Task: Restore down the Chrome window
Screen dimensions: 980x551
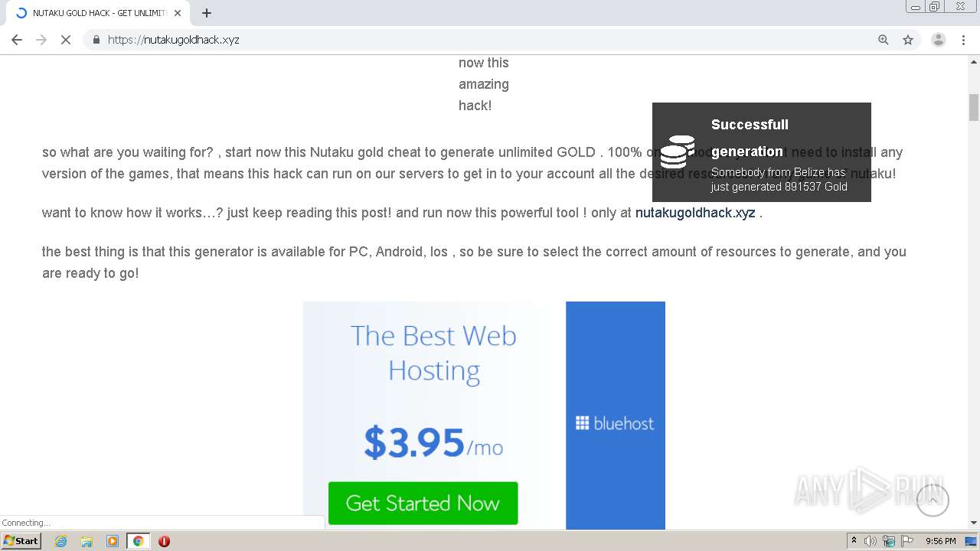Action: tap(935, 7)
